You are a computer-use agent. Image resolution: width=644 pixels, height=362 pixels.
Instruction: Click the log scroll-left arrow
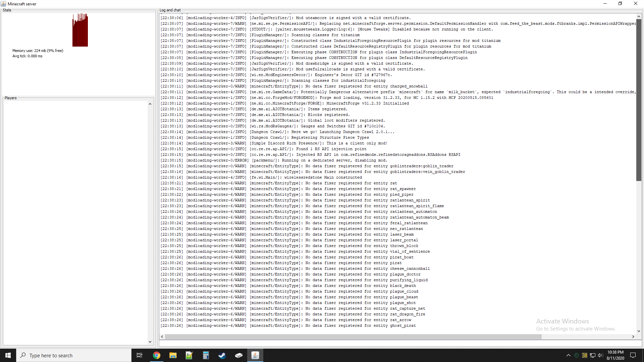tap(162, 337)
